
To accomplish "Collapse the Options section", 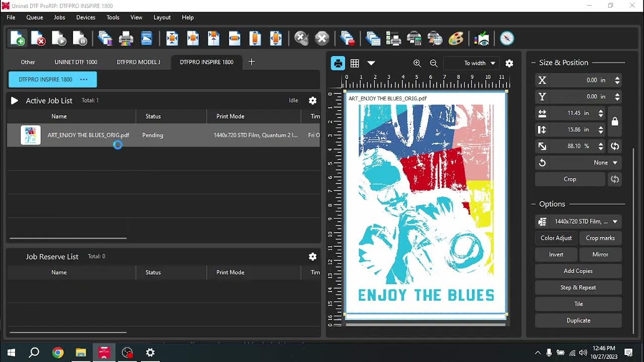I will pos(533,204).
